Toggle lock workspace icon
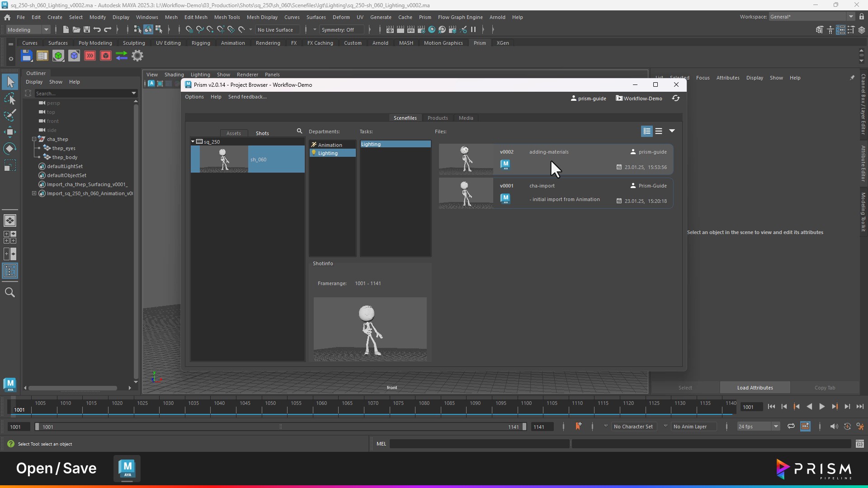868x488 pixels. click(862, 17)
